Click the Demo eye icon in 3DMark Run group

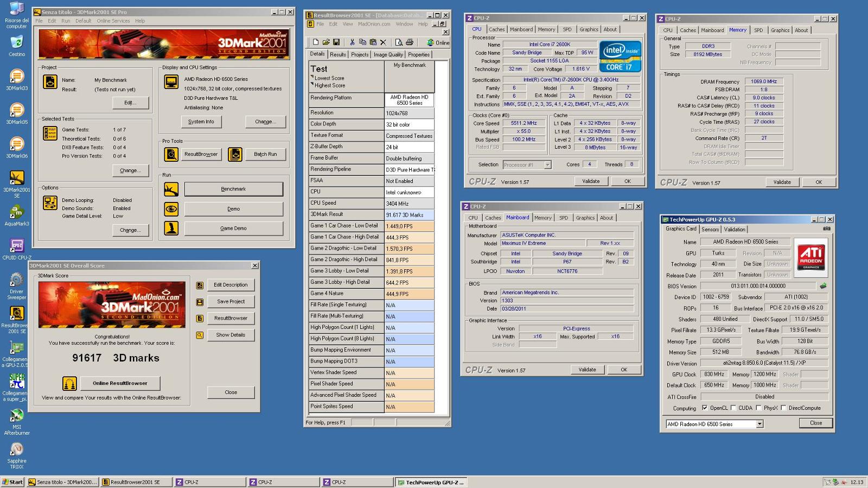[171, 208]
